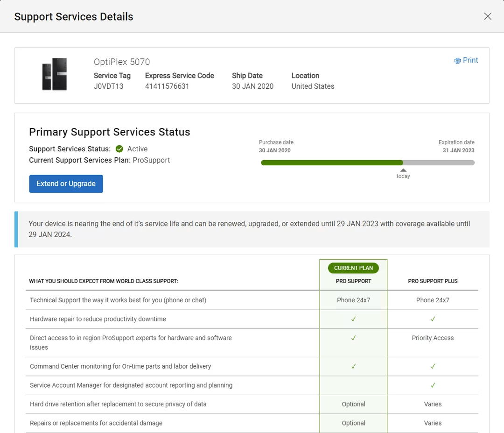The height and width of the screenshot is (433, 504).
Task: Click Pro Support checkmark for Hardware repair
Action: (x=354, y=319)
